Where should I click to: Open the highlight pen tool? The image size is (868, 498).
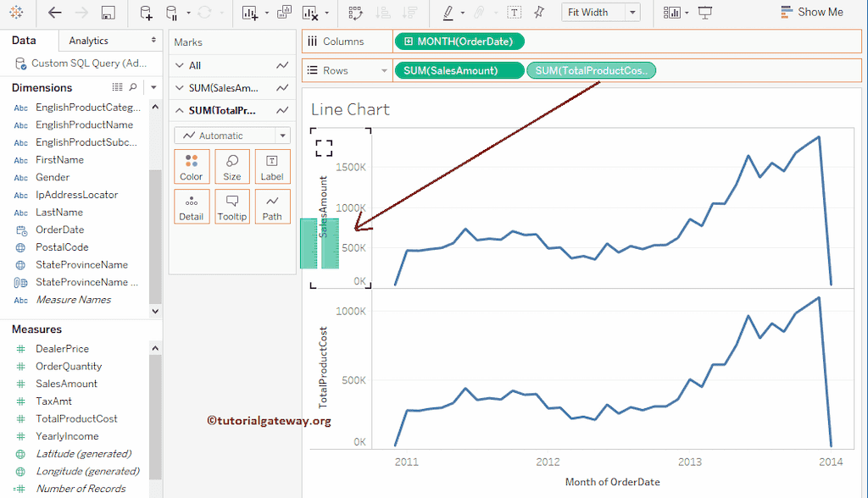point(448,13)
